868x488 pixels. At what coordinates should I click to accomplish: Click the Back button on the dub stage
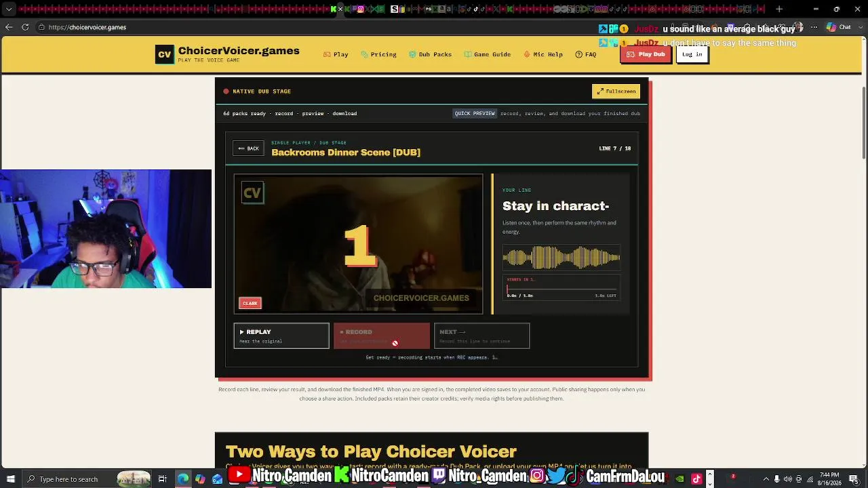click(248, 148)
